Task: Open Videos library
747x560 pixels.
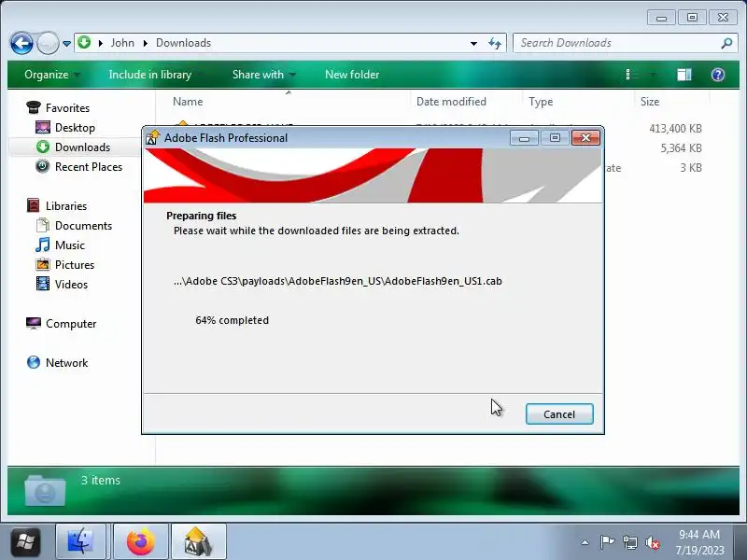Action: [x=71, y=284]
